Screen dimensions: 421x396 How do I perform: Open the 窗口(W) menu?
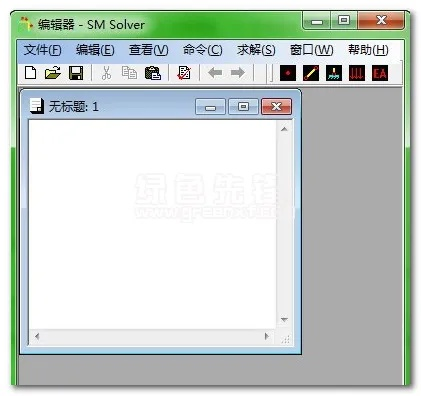pyautogui.click(x=312, y=50)
